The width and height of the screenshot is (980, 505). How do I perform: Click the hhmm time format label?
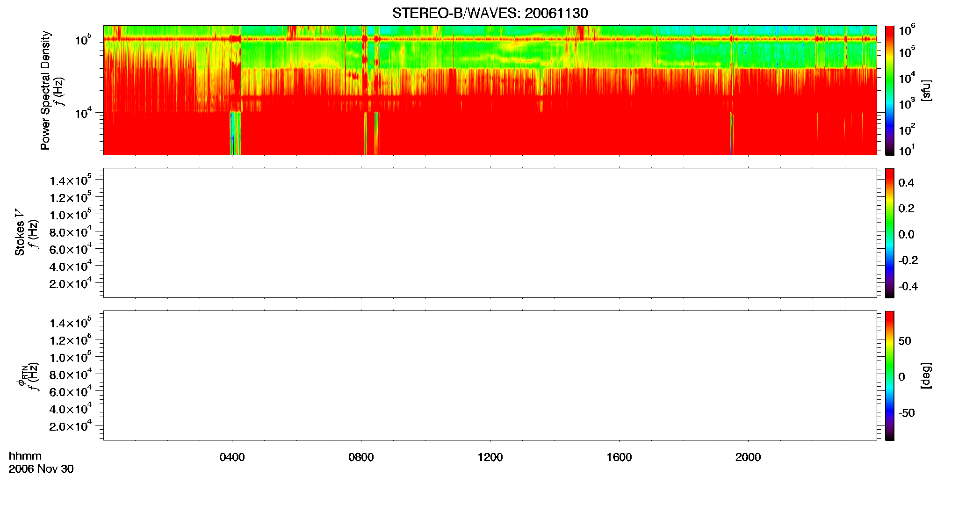pos(25,456)
